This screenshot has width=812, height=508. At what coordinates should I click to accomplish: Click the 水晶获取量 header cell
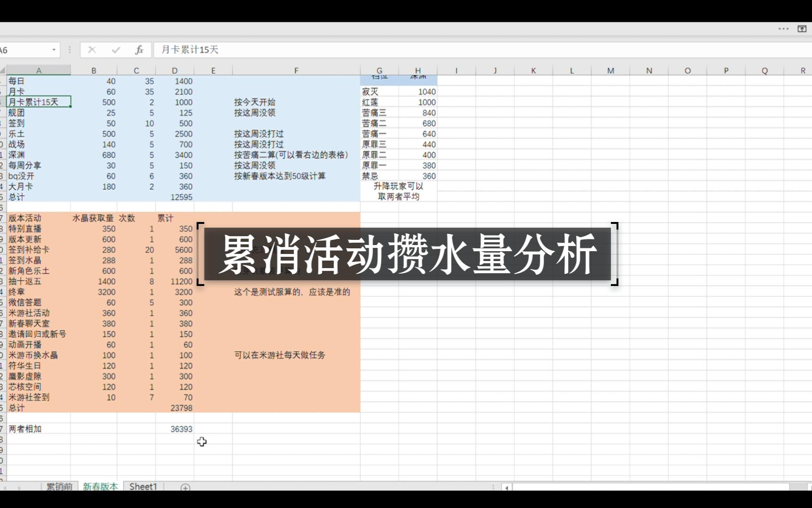94,218
